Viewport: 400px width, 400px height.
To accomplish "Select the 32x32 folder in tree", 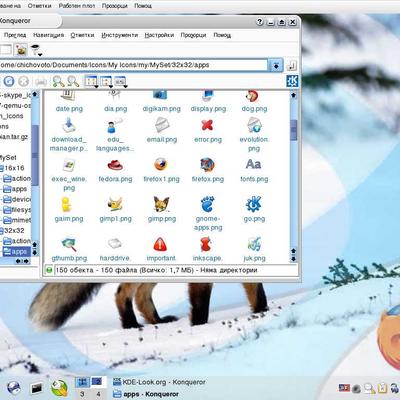I will click(x=14, y=230).
